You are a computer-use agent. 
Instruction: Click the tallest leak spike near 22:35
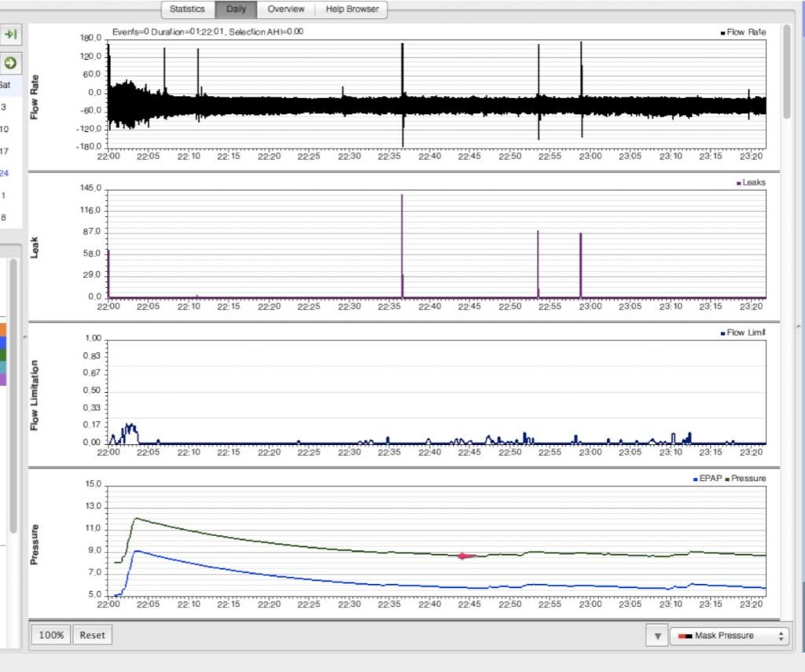click(x=402, y=245)
